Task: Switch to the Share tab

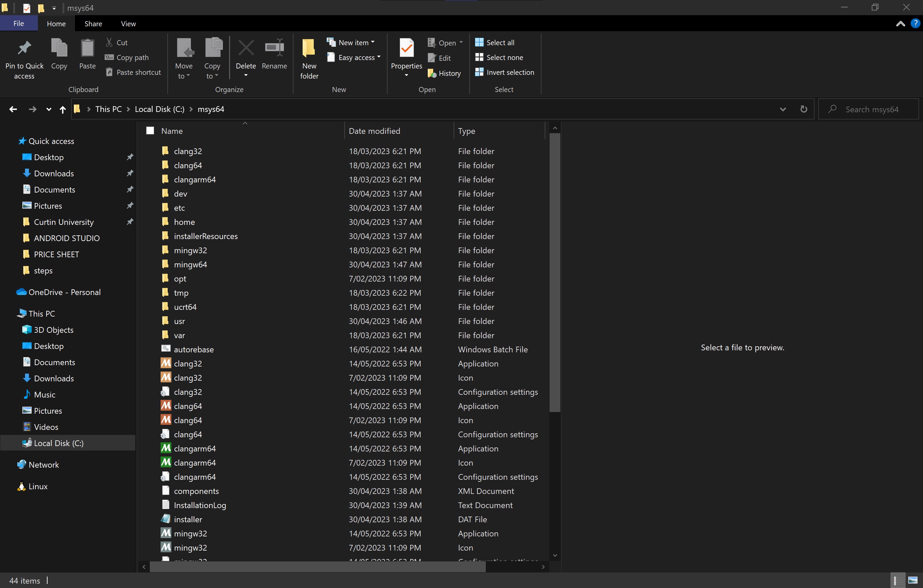Action: (93, 23)
